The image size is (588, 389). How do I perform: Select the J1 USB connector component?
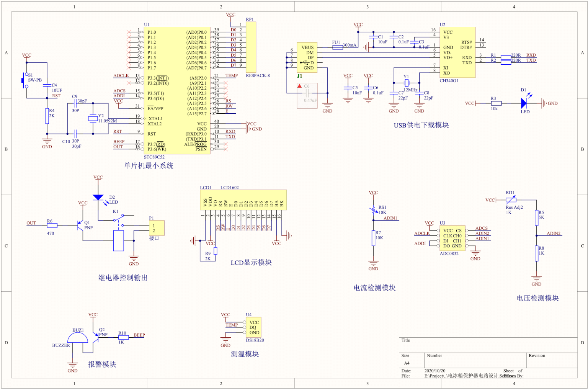coord(307,57)
